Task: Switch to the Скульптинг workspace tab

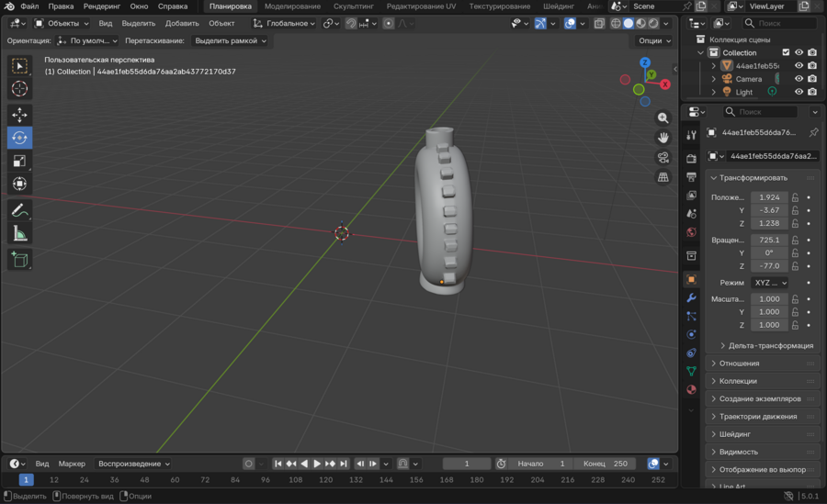Action: pos(353,6)
